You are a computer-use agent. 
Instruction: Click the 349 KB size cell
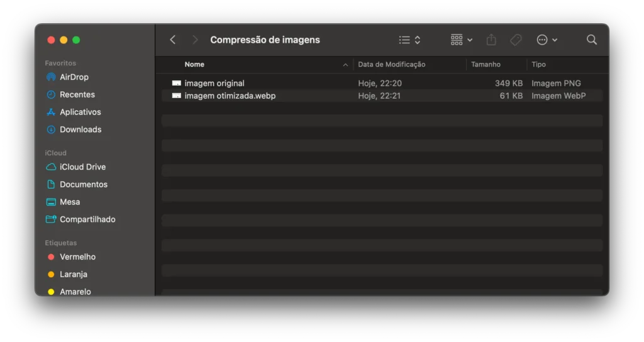click(508, 84)
